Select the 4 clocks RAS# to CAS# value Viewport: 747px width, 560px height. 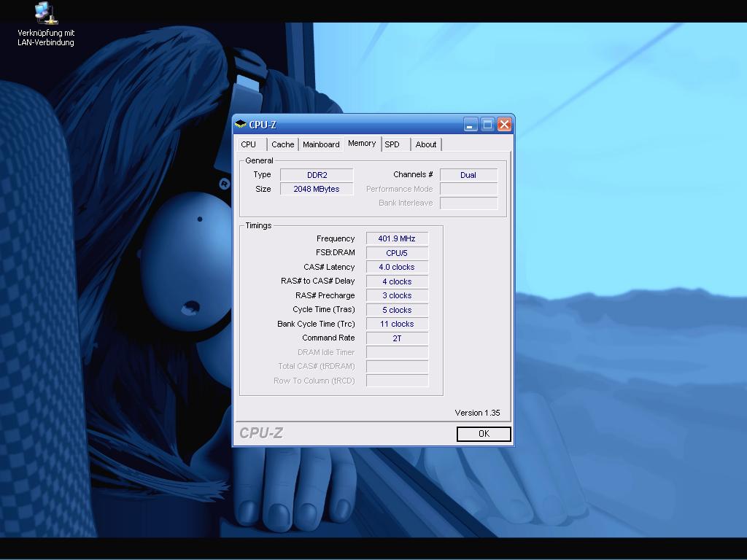pos(397,281)
